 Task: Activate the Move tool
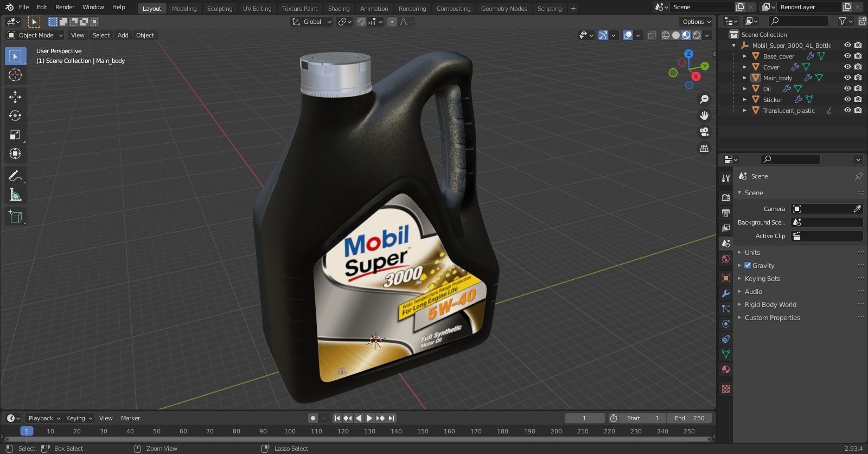coord(15,97)
